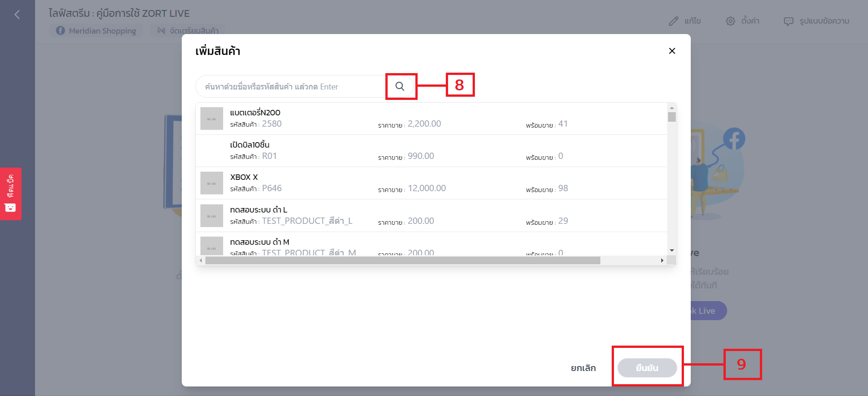868x396 pixels.
Task: Select product แบตเตอรี่N200
Action: tap(431, 119)
